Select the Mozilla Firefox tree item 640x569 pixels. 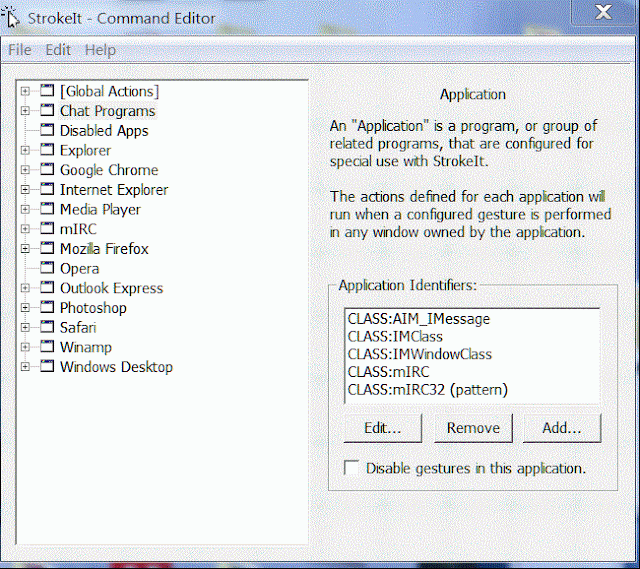104,249
